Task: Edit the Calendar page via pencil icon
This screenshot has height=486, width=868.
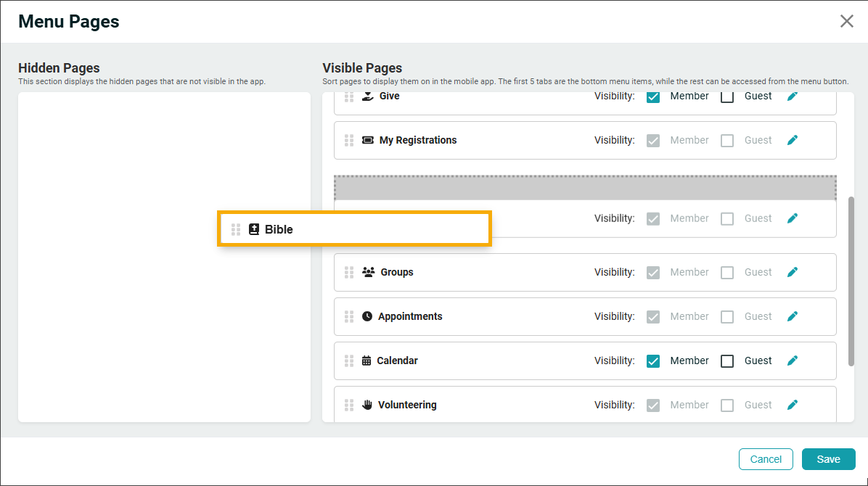Action: [x=793, y=361]
